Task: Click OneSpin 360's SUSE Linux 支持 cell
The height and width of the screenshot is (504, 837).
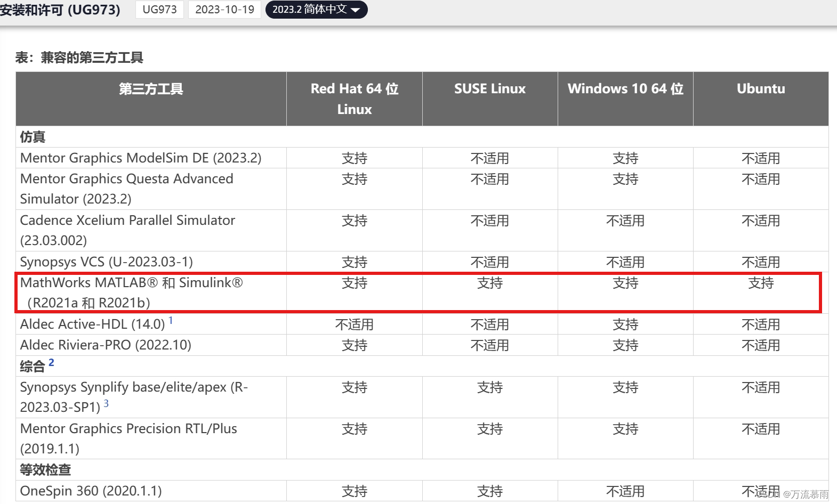Action: tap(490, 491)
